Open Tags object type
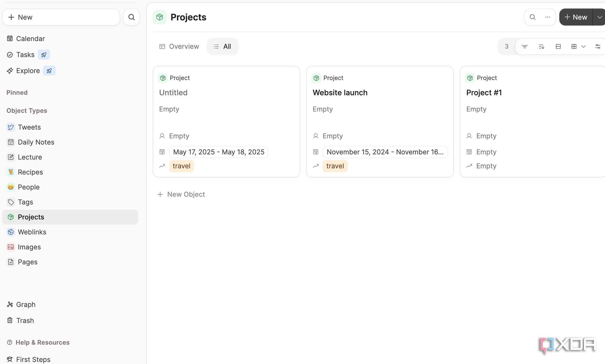This screenshot has width=605, height=364. pos(70,202)
